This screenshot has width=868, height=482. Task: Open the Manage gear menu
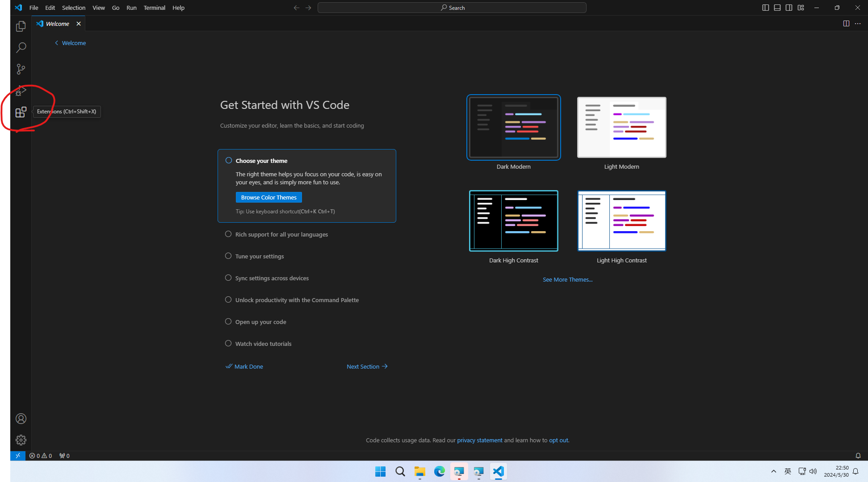point(21,440)
